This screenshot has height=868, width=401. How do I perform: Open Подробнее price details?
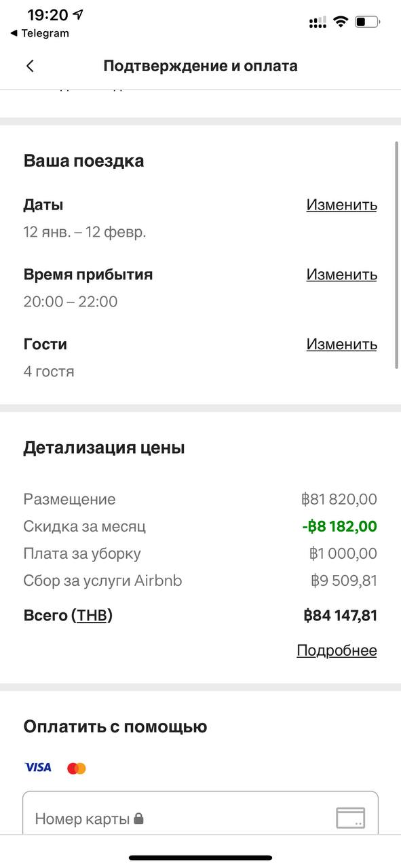(337, 650)
